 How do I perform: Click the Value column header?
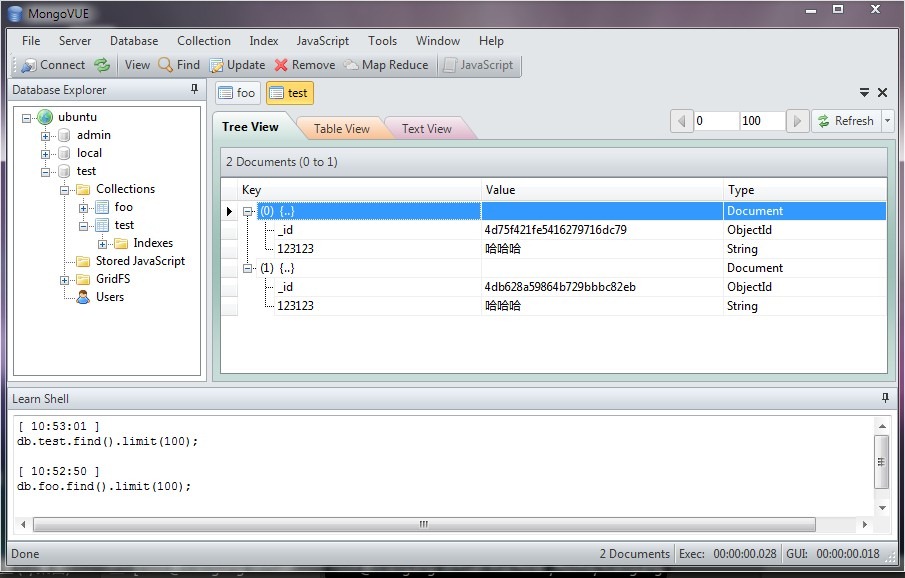(603, 190)
